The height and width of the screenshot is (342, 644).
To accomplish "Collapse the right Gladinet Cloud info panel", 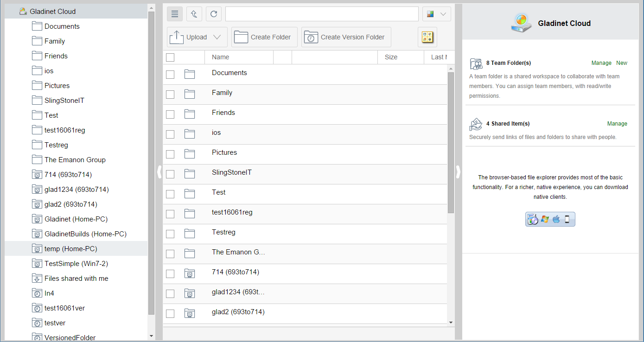I will tap(458, 172).
